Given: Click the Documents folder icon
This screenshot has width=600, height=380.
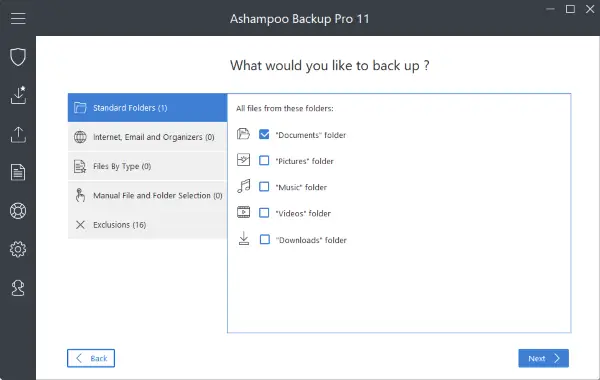Looking at the screenshot, I should pos(243,134).
